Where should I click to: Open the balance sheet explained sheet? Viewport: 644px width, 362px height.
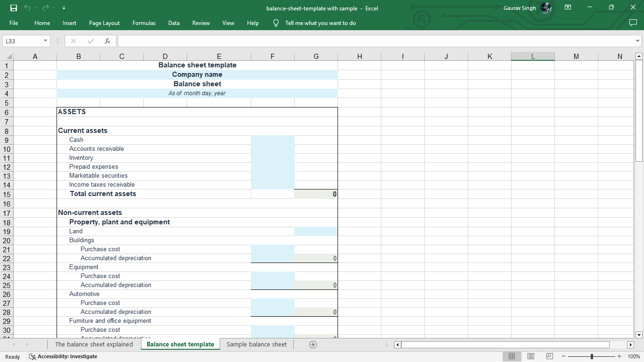(x=94, y=344)
